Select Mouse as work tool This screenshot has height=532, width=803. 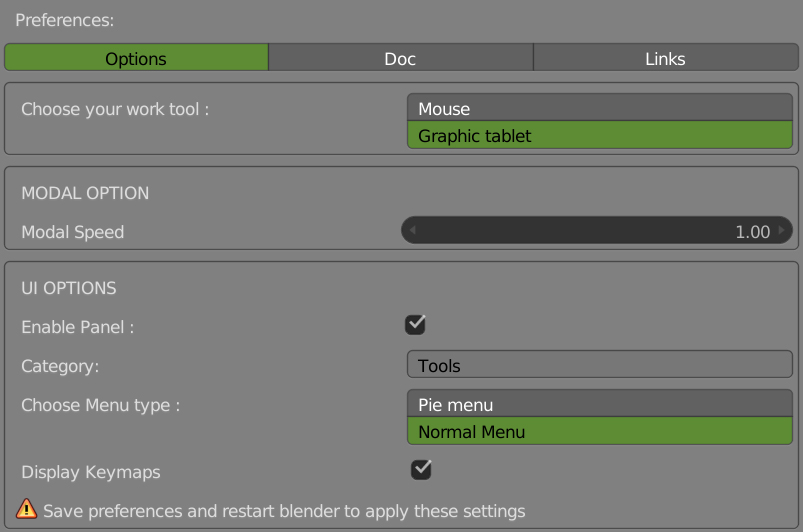(x=600, y=108)
